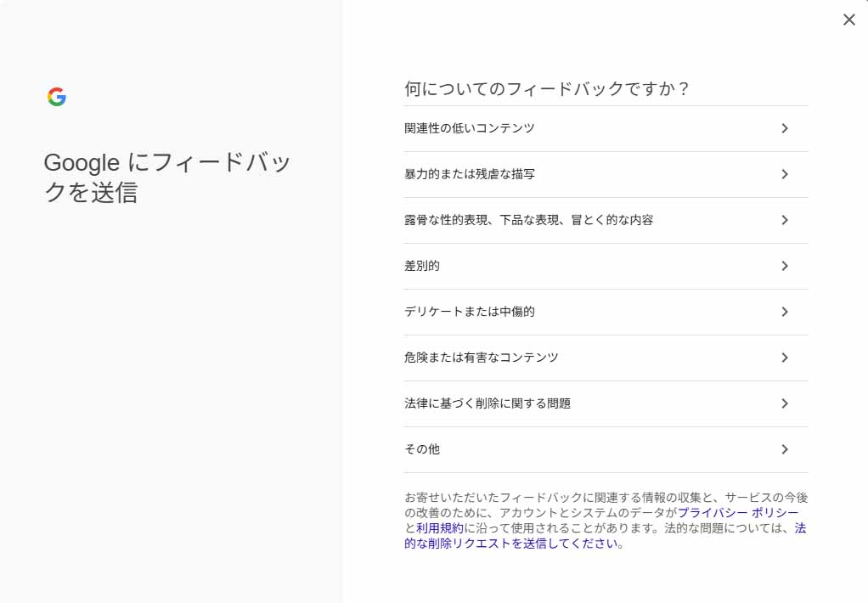This screenshot has height=603, width=868.
Task: Expand chevron for 暴力的または残虐な描写
Action: [785, 174]
